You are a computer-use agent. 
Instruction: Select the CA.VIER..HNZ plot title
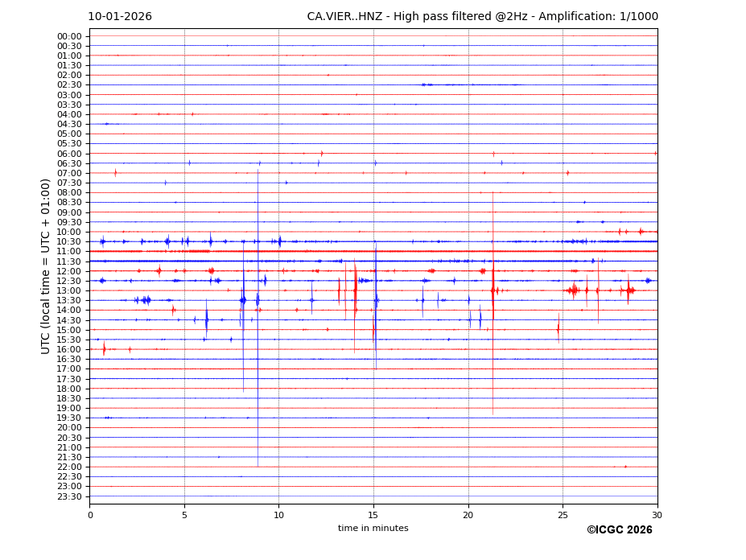tap(482, 17)
